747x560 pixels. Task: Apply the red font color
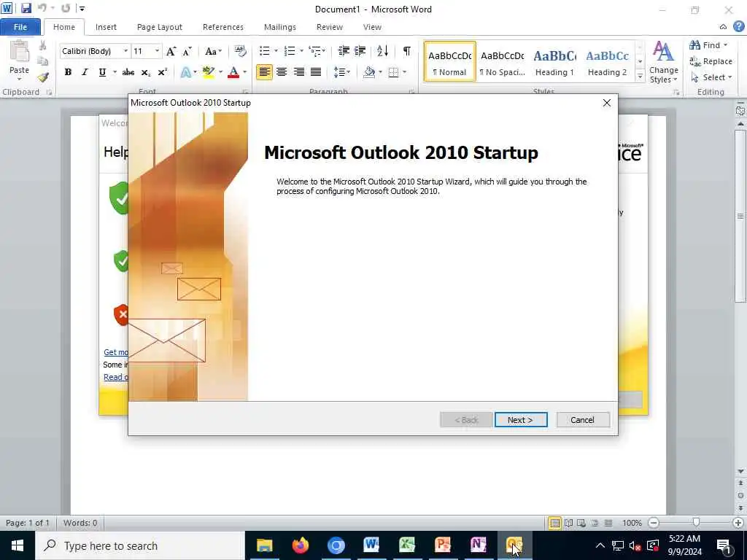[x=233, y=72]
